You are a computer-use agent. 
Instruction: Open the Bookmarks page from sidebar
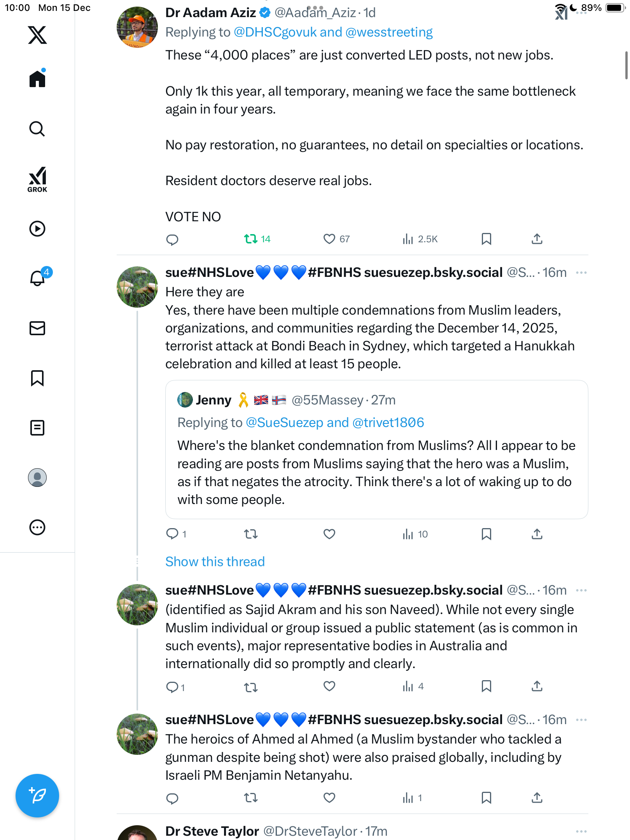pos(37,378)
